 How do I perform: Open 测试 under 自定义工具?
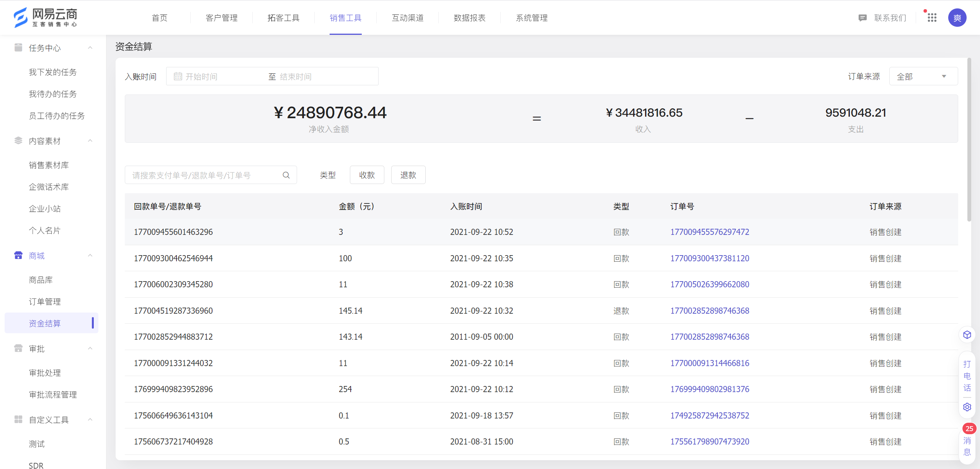tap(37, 444)
